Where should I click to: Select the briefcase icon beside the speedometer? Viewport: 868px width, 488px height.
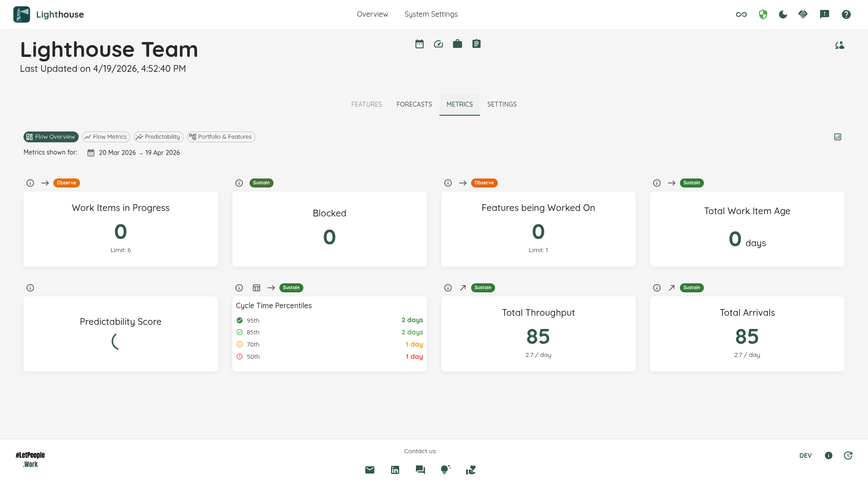coord(457,43)
